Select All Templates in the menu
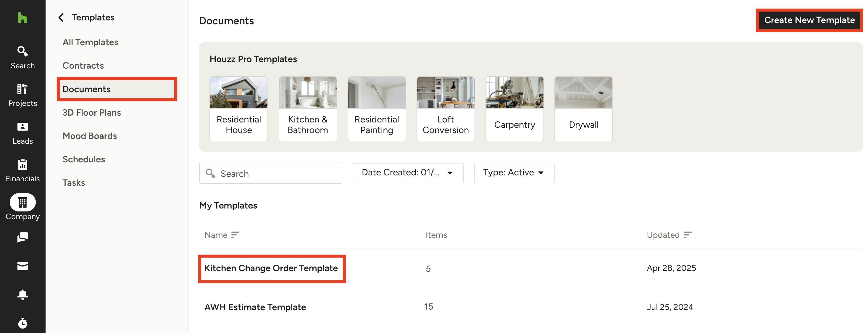 click(x=90, y=42)
